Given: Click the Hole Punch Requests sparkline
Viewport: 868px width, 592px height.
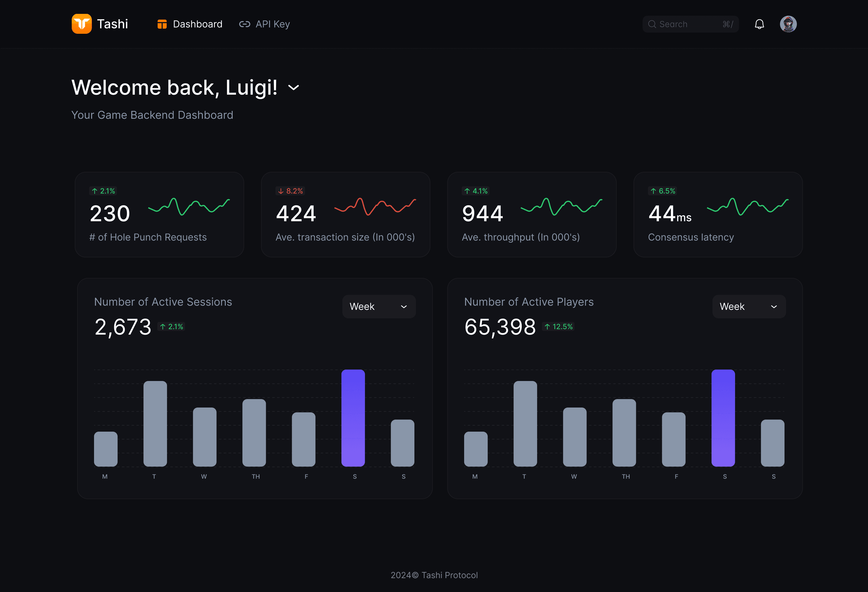Looking at the screenshot, I should [x=189, y=206].
